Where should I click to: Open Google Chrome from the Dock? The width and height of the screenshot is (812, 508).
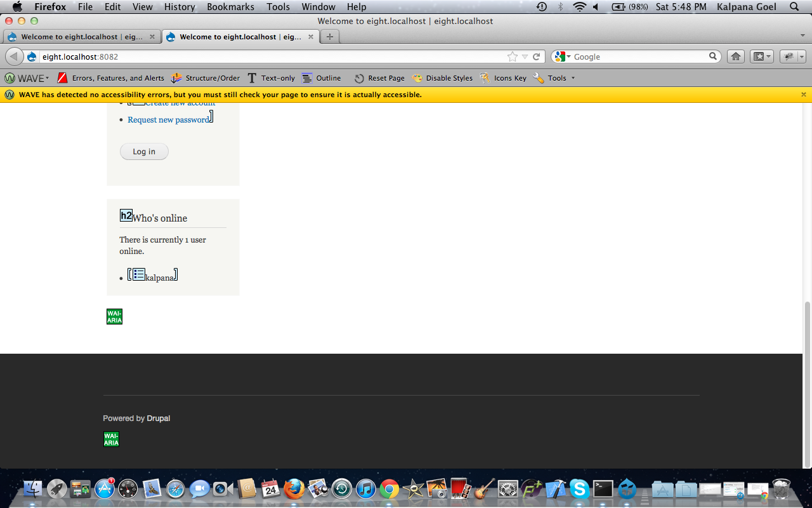tap(390, 489)
